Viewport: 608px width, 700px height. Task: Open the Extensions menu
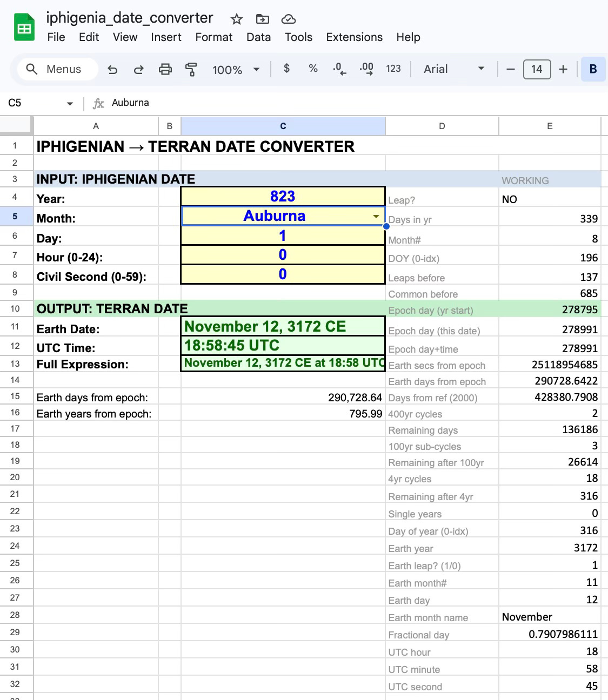(x=354, y=37)
